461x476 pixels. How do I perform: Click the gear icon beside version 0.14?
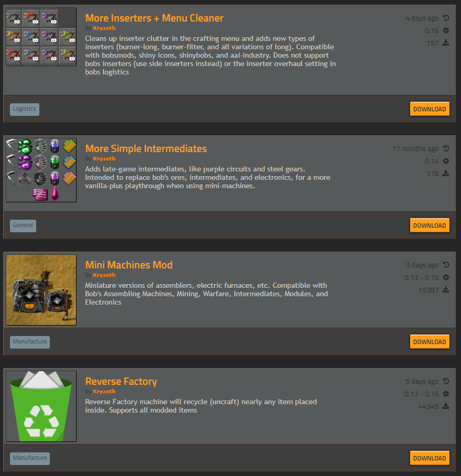[446, 161]
